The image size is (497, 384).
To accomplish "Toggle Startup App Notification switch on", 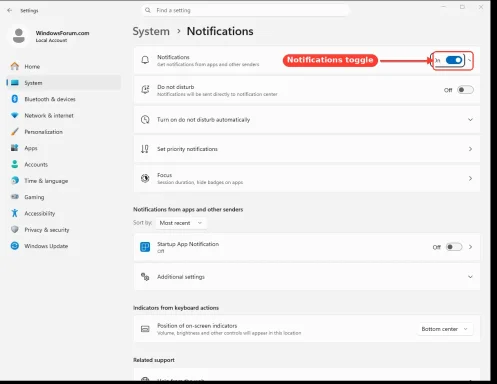I will pos(454,247).
